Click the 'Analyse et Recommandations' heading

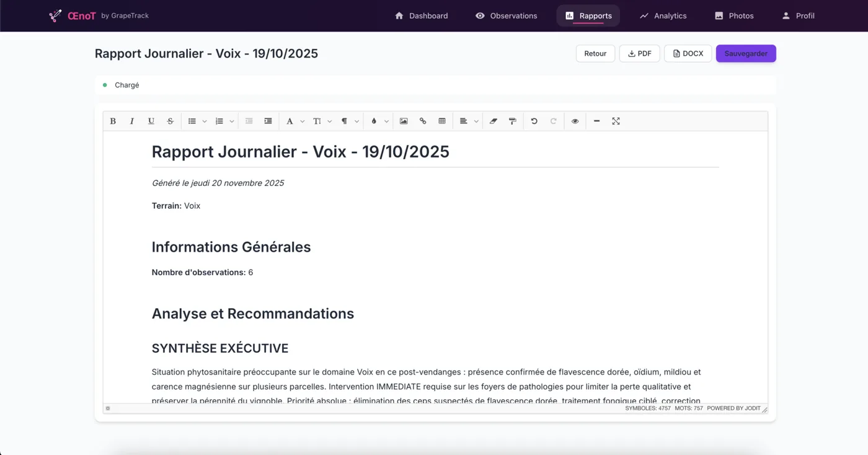pyautogui.click(x=253, y=314)
